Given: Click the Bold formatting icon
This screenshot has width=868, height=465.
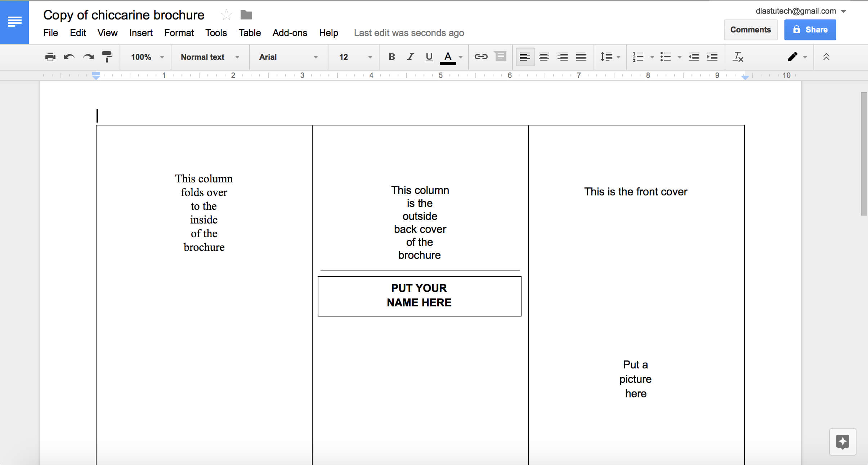Looking at the screenshot, I should point(390,57).
